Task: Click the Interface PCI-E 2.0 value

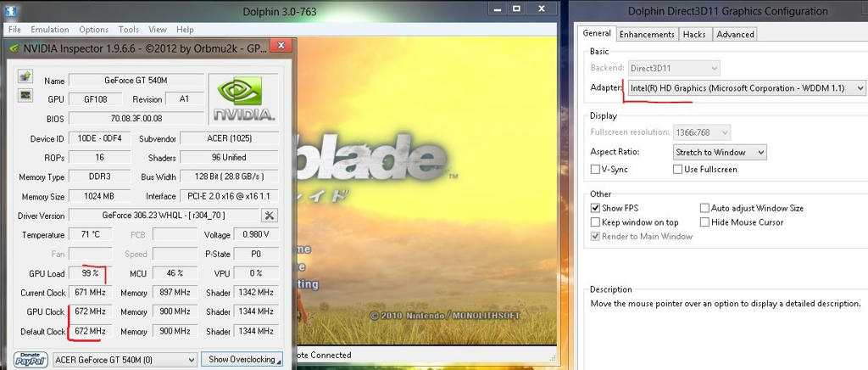Action: pos(229,196)
